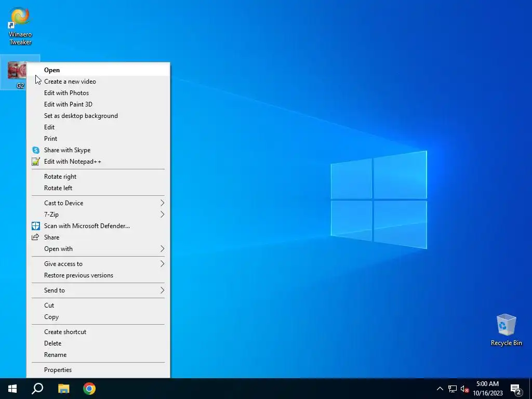The height and width of the screenshot is (399, 532).
Task: Click the plain Edit menu entry
Action: pos(98,127)
